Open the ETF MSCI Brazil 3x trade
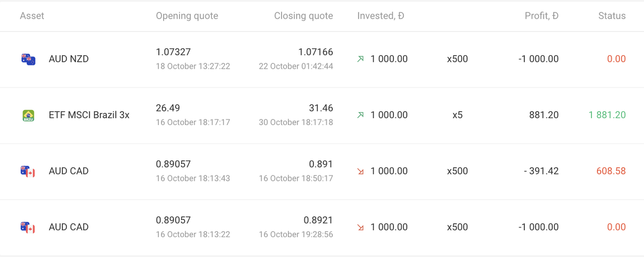 point(89,115)
